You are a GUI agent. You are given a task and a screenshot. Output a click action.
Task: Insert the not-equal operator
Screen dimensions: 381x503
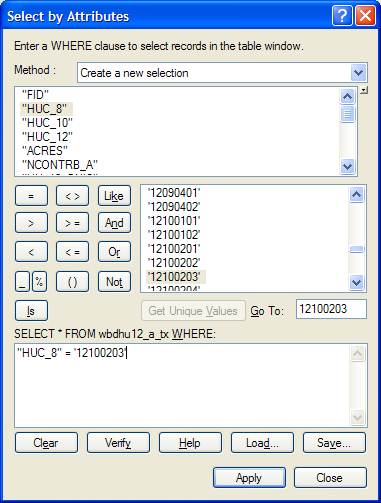click(x=72, y=196)
